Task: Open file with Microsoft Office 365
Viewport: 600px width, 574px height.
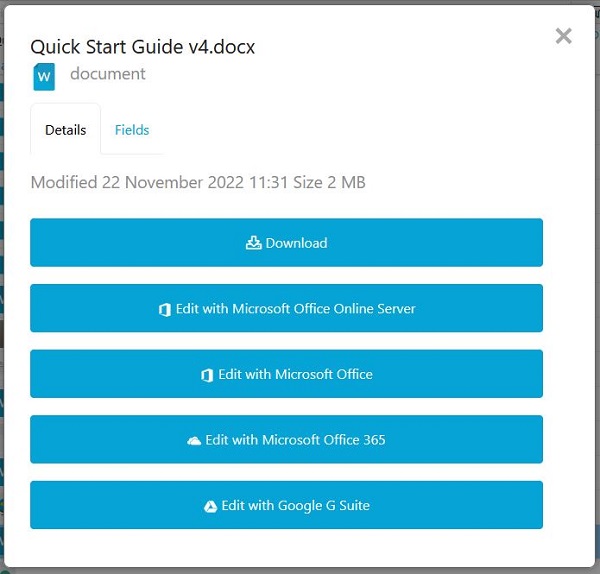Action: tap(286, 440)
